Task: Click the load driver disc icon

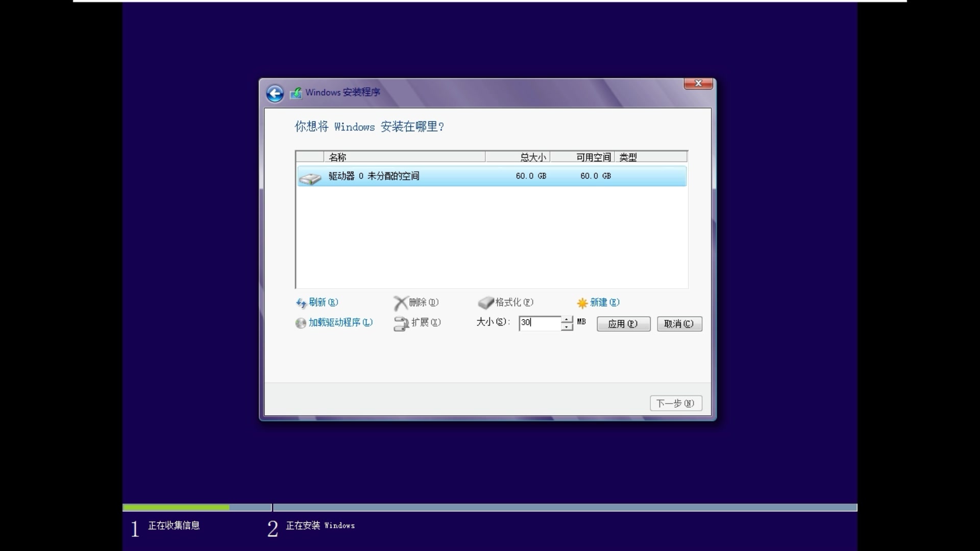Action: pos(301,323)
